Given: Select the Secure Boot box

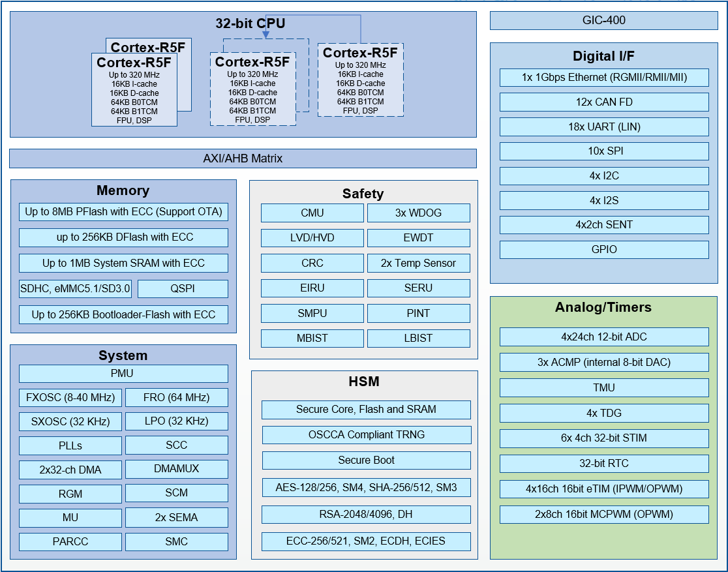Looking at the screenshot, I should point(366,460).
